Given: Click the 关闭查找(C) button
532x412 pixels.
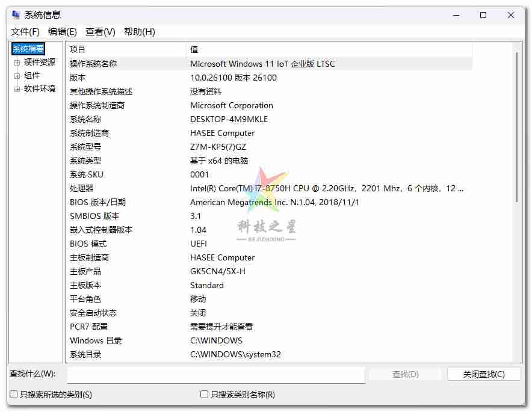Looking at the screenshot, I should coord(484,374).
